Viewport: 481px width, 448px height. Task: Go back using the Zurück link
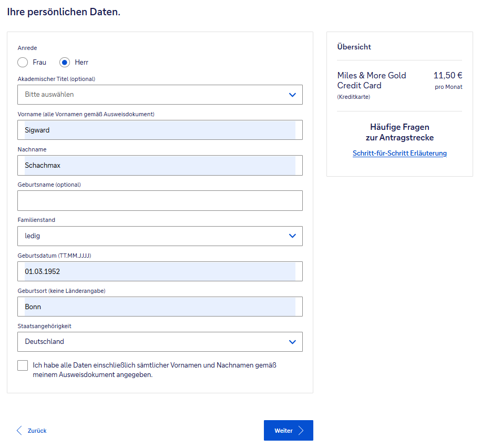37,431
